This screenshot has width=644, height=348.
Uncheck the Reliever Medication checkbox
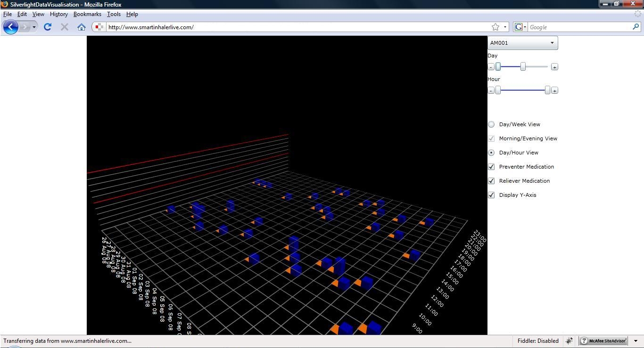[491, 181]
